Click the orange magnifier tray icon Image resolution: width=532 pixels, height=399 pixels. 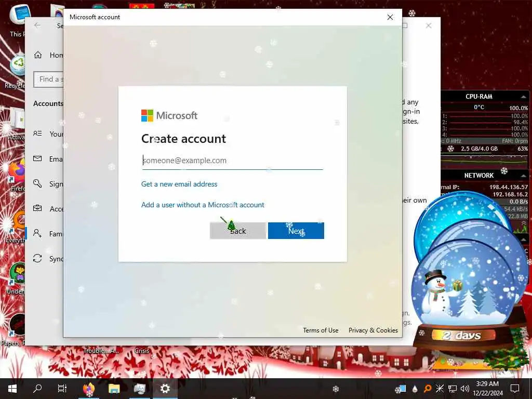(428, 389)
